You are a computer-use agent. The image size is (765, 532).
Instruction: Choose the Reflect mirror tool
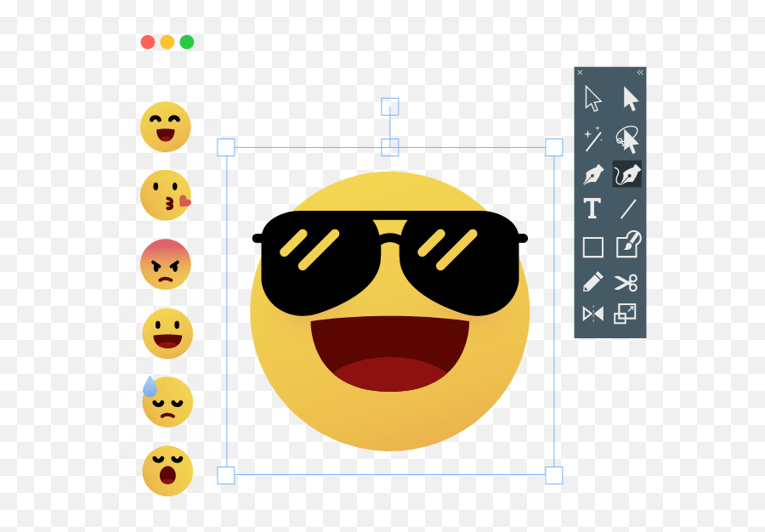coord(591,314)
